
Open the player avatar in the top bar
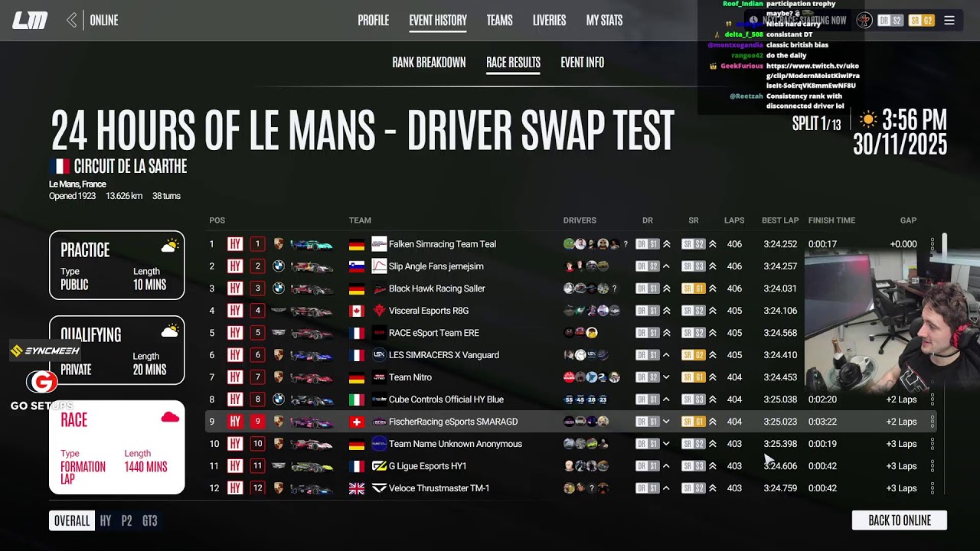coord(864,21)
